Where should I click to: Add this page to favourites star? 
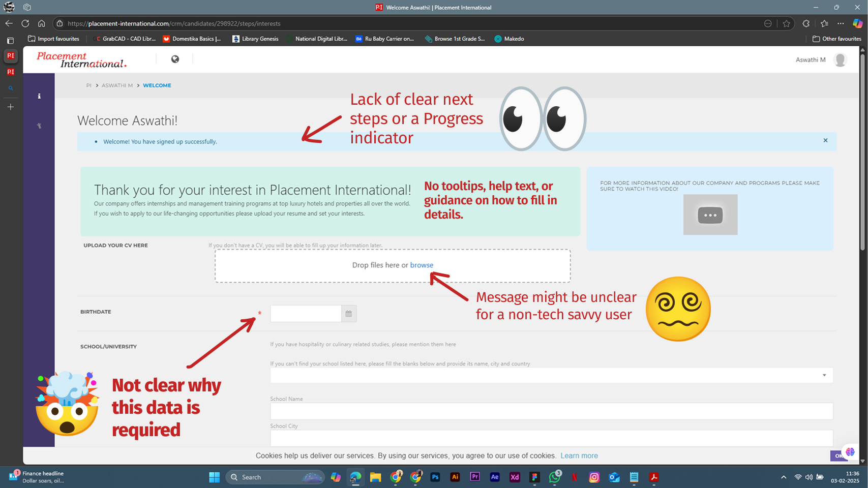tap(786, 23)
